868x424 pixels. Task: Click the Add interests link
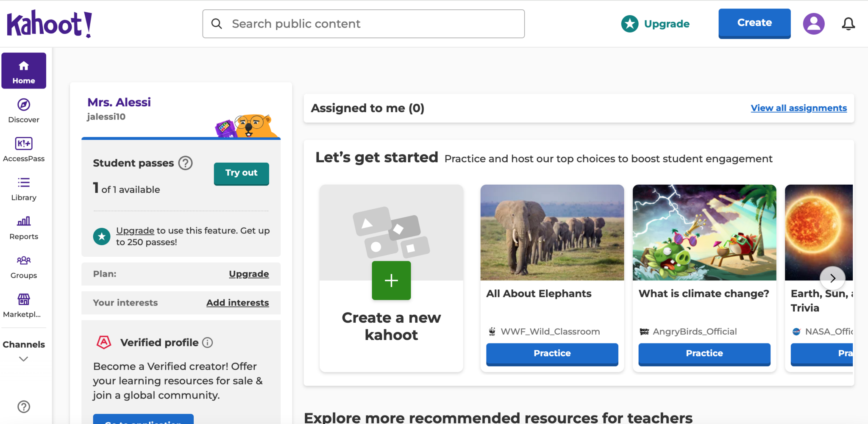(237, 303)
